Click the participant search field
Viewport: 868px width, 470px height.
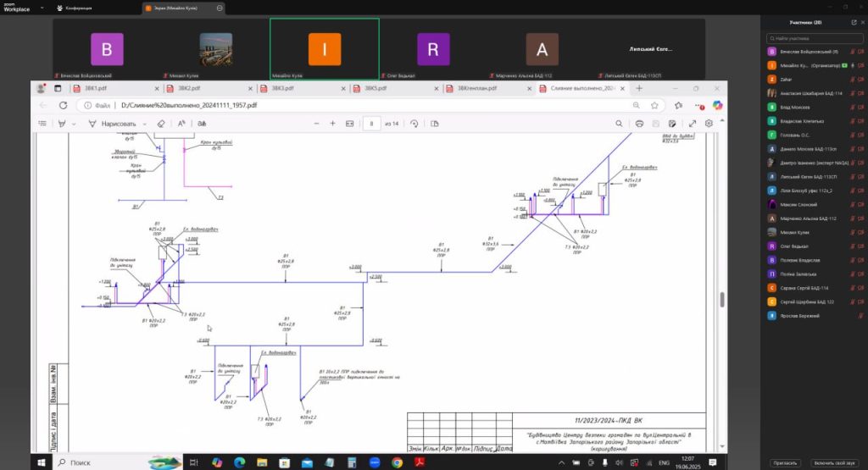click(x=814, y=38)
